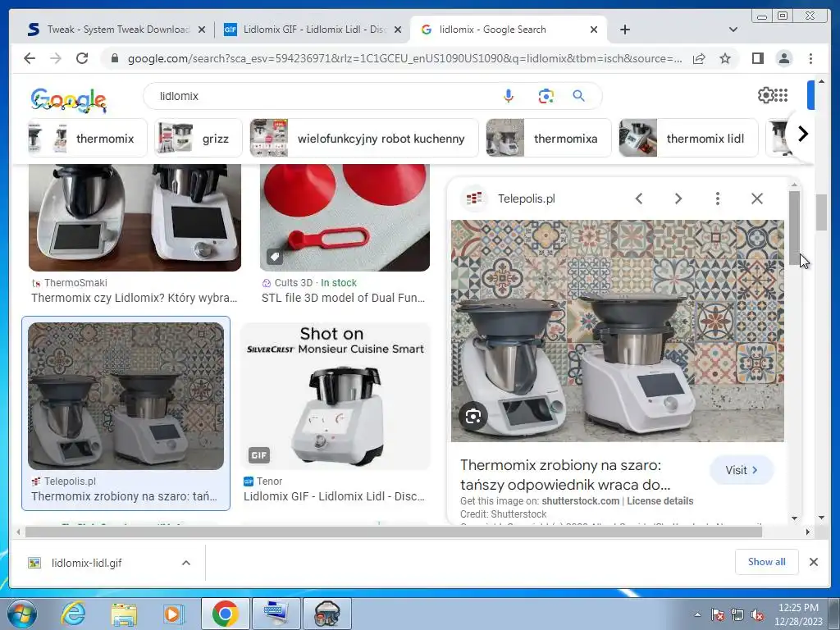This screenshot has height=630, width=840.
Task: Close the Tweak System Tweak tab
Action: 202,30
